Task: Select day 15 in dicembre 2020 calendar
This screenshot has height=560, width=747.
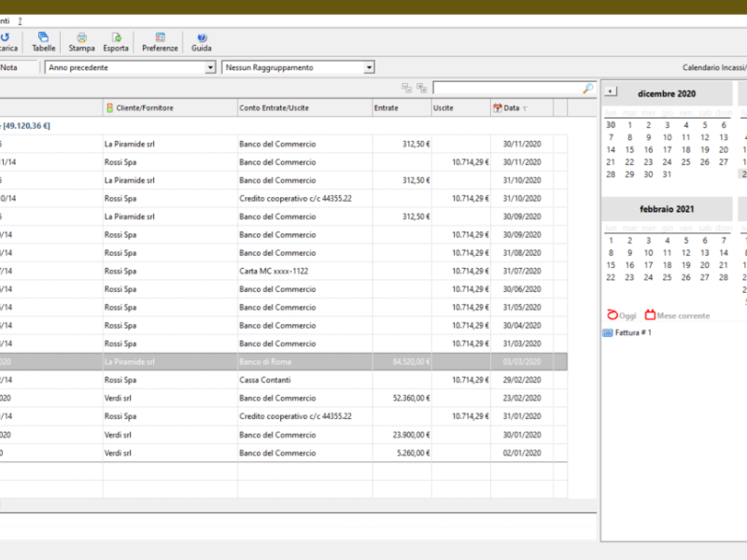Action: click(629, 149)
